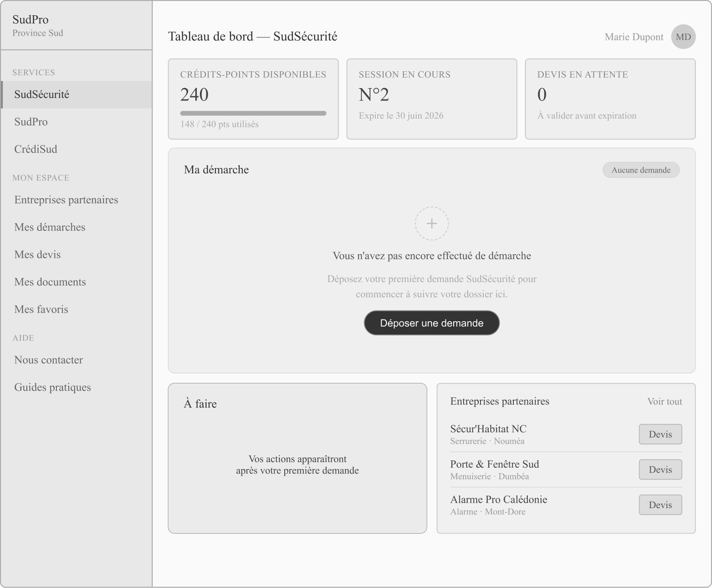Click the dashed plus circle icon

click(x=431, y=223)
